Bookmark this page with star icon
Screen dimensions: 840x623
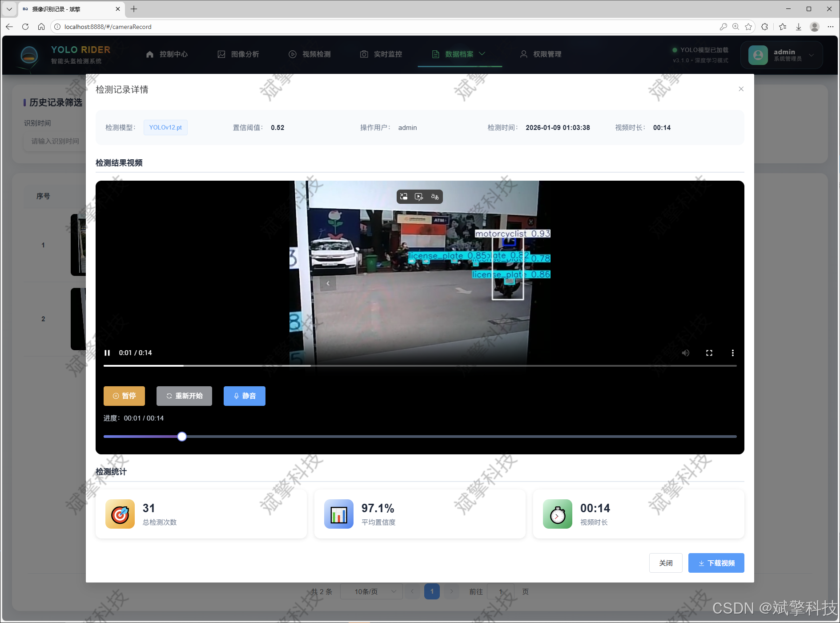[x=748, y=27]
